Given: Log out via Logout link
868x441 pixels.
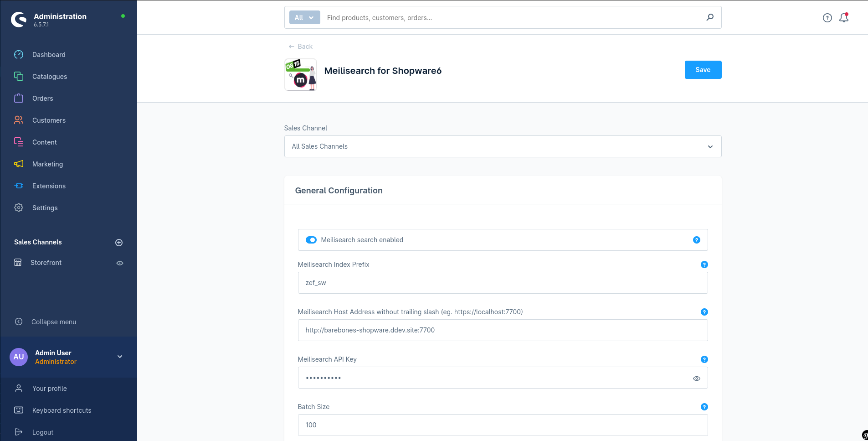Looking at the screenshot, I should coord(43,432).
